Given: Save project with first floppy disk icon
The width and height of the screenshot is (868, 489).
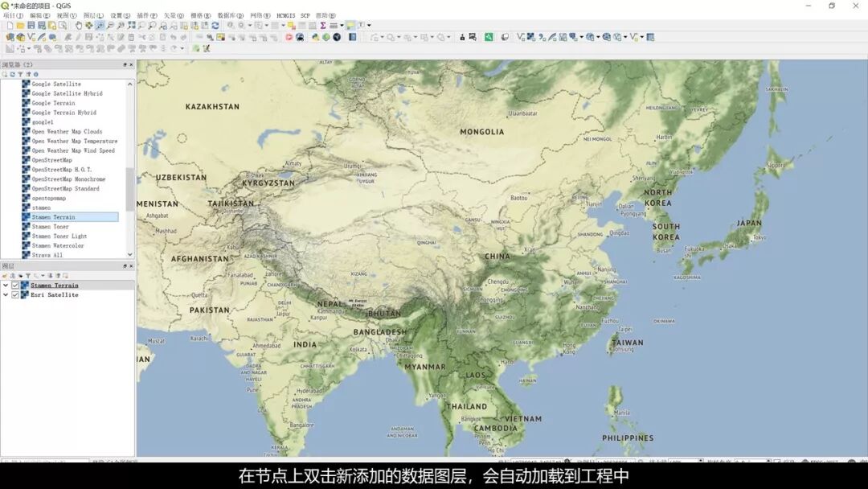Looking at the screenshot, I should tap(31, 26).
